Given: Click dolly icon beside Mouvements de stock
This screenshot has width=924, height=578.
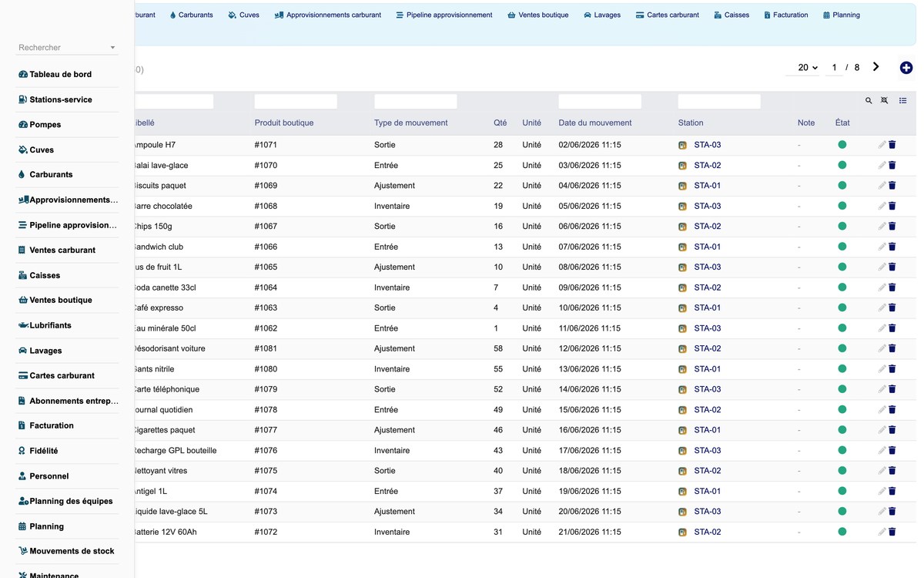Looking at the screenshot, I should tap(23, 551).
